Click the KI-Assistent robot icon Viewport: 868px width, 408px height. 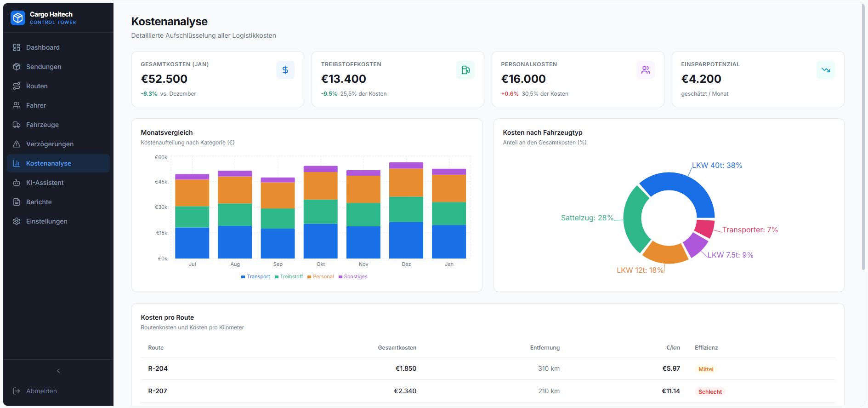pyautogui.click(x=17, y=183)
